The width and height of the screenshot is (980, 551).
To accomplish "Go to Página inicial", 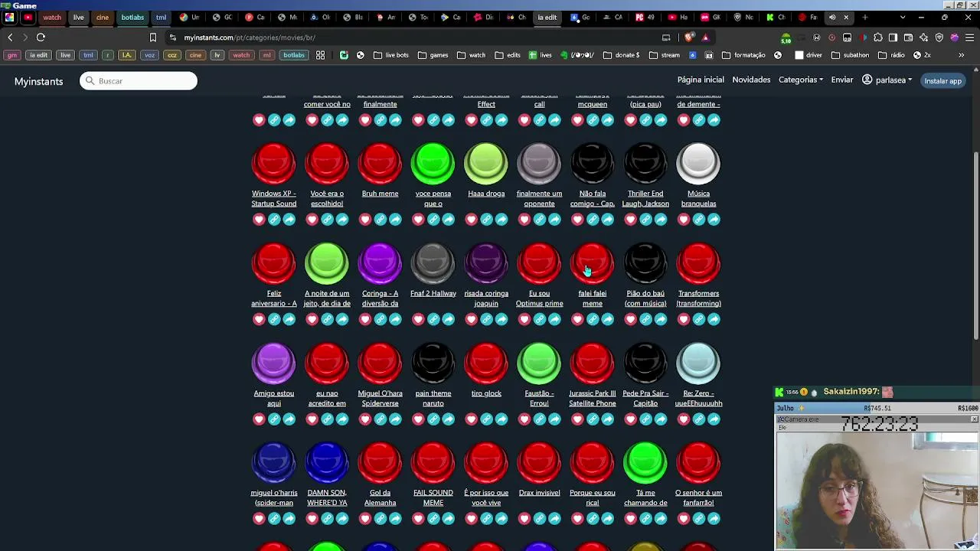I will [x=701, y=80].
